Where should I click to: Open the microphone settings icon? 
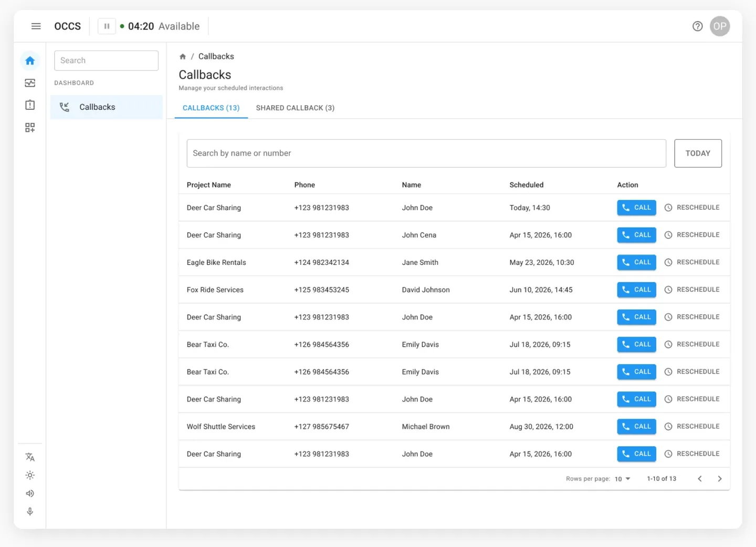(x=30, y=511)
